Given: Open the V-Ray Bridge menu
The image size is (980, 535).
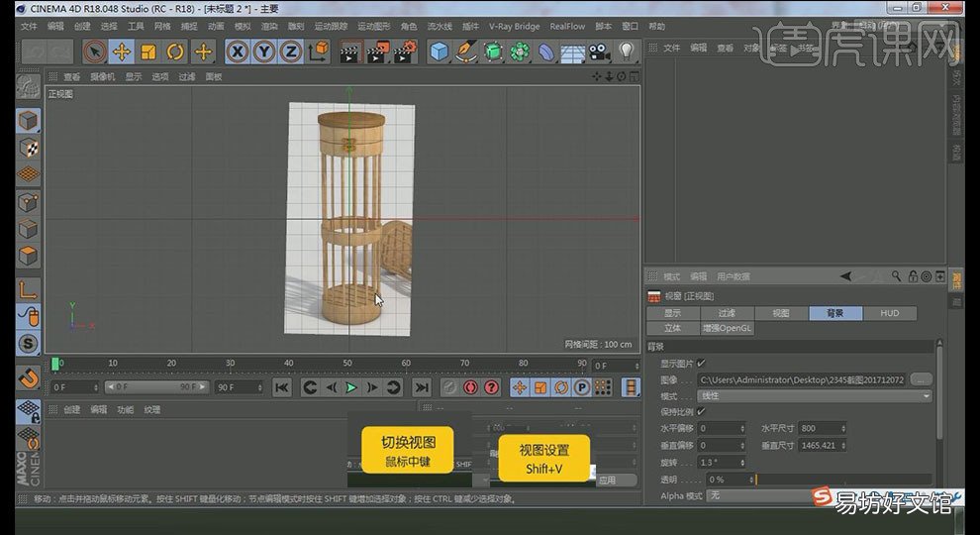Looking at the screenshot, I should pyautogui.click(x=515, y=27).
